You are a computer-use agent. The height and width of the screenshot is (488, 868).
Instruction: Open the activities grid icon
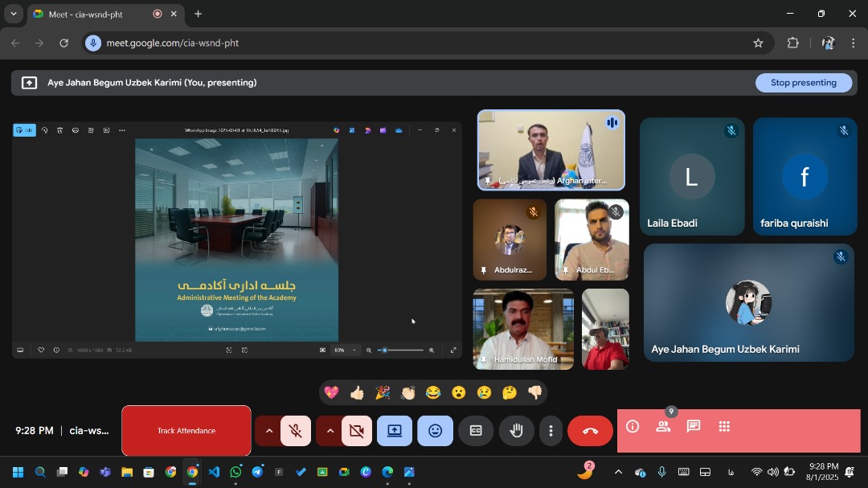pyautogui.click(x=724, y=427)
